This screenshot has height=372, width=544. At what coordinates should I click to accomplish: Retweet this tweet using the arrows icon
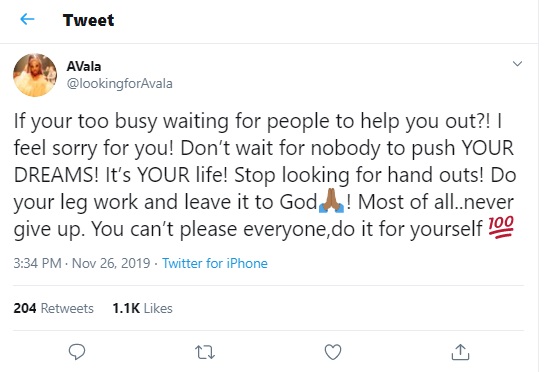pos(205,352)
